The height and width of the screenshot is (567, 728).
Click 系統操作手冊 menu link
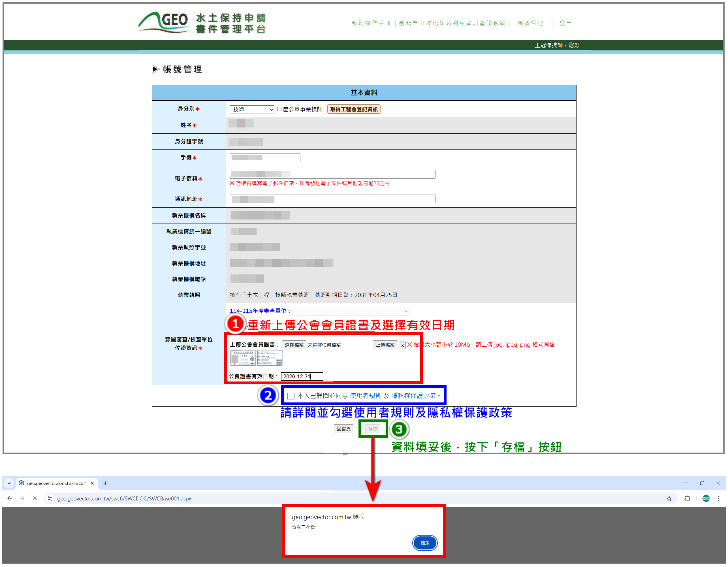[371, 23]
